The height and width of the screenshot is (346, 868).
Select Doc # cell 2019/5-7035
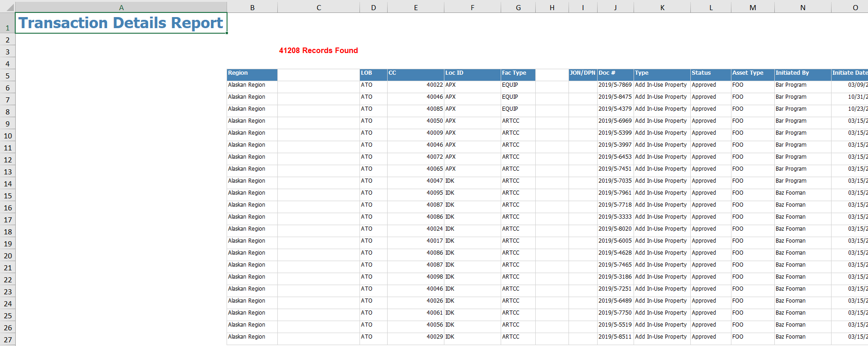tap(616, 183)
